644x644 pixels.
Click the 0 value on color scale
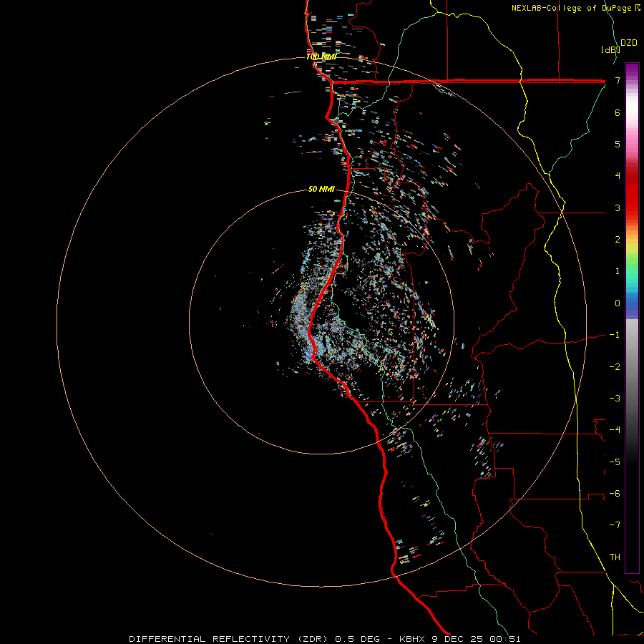click(x=618, y=303)
